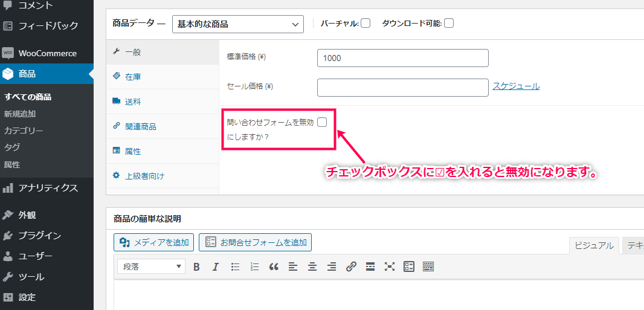Click the メディアを追加 button

pos(153,242)
